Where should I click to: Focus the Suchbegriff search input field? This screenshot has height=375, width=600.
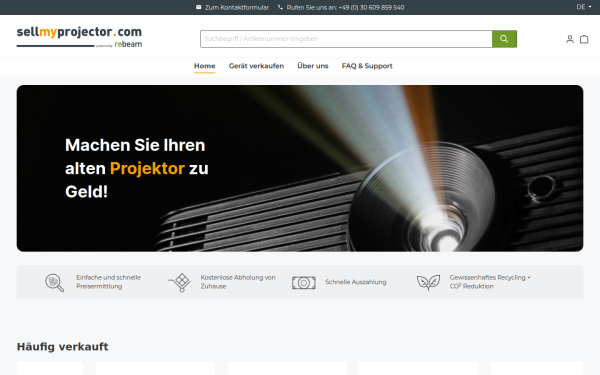click(x=346, y=39)
